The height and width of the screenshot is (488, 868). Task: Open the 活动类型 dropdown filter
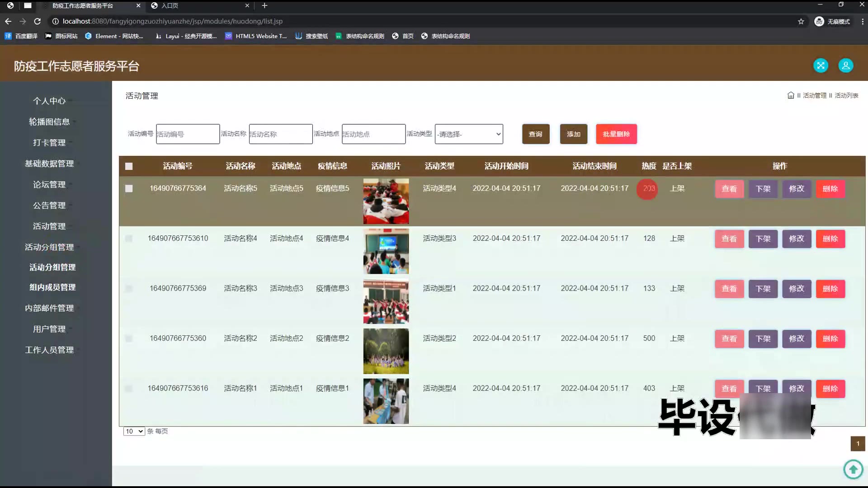coord(468,134)
